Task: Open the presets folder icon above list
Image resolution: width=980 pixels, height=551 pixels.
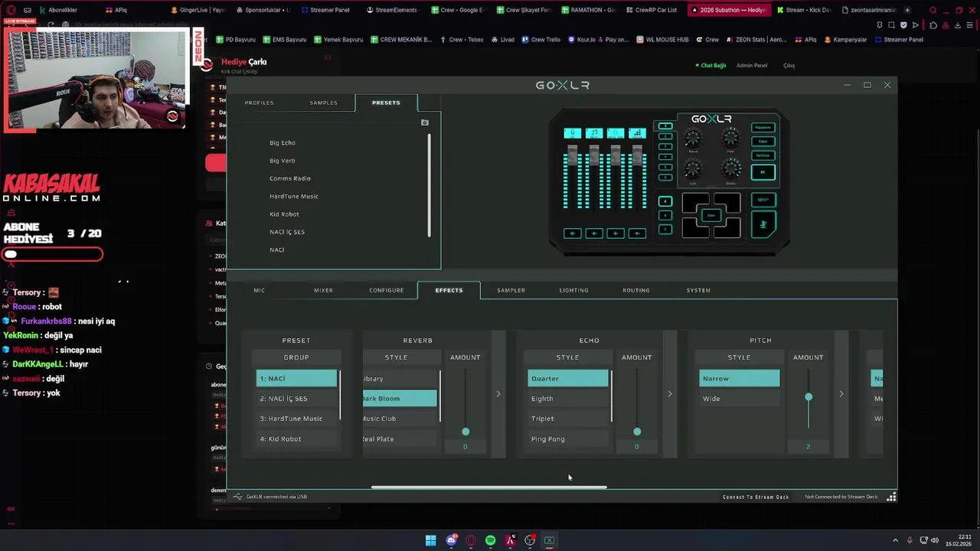Action: point(425,122)
